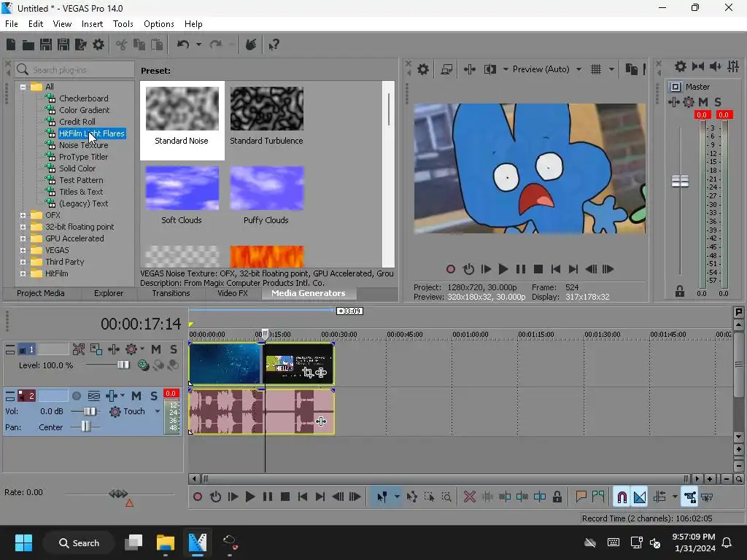Select the Credit Roll generator

click(77, 122)
